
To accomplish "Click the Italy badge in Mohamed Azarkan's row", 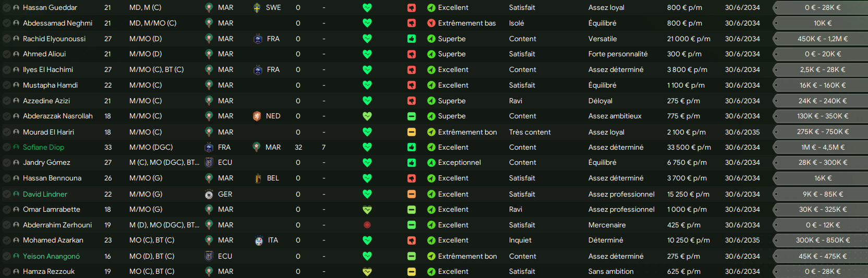I will click(x=259, y=240).
